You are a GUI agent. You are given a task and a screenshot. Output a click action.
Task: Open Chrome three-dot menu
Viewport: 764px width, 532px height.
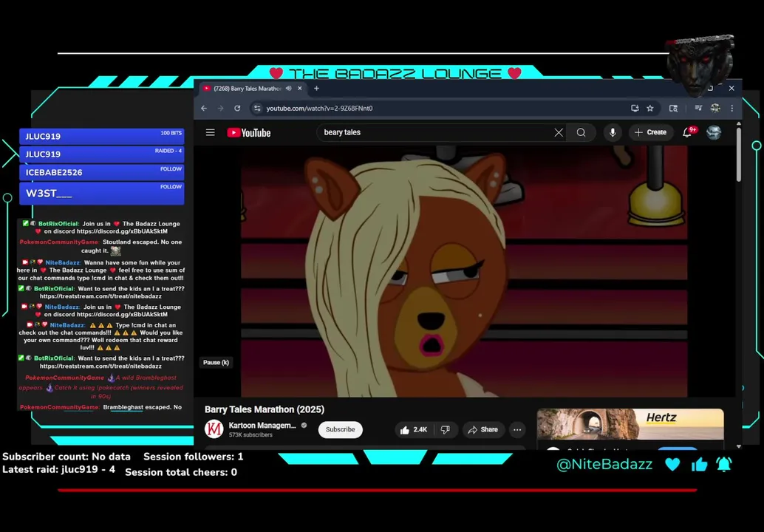coord(731,108)
